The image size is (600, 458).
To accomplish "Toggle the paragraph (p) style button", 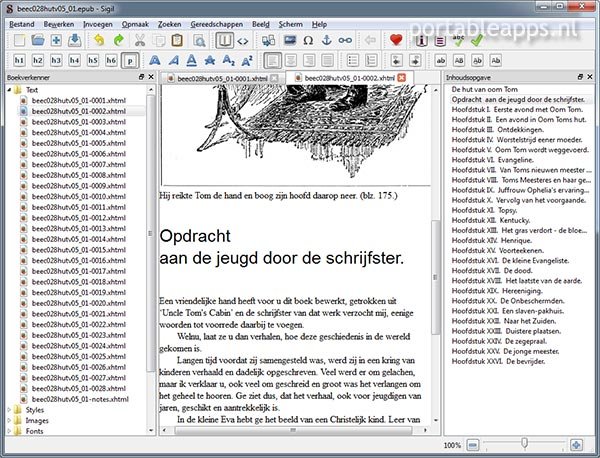I will [x=130, y=61].
